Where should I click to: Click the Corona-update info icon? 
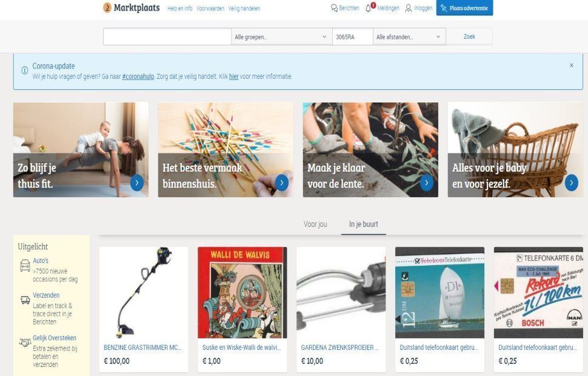[x=24, y=70]
